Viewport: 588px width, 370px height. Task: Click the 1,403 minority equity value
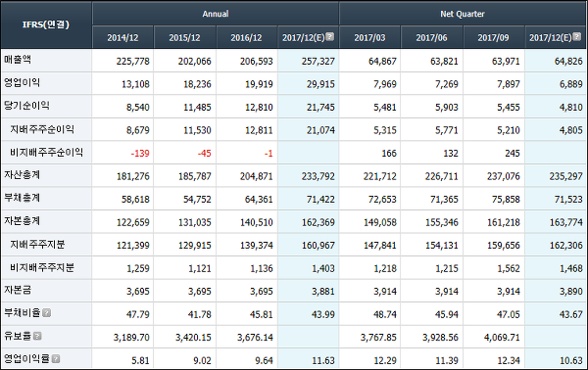click(323, 268)
